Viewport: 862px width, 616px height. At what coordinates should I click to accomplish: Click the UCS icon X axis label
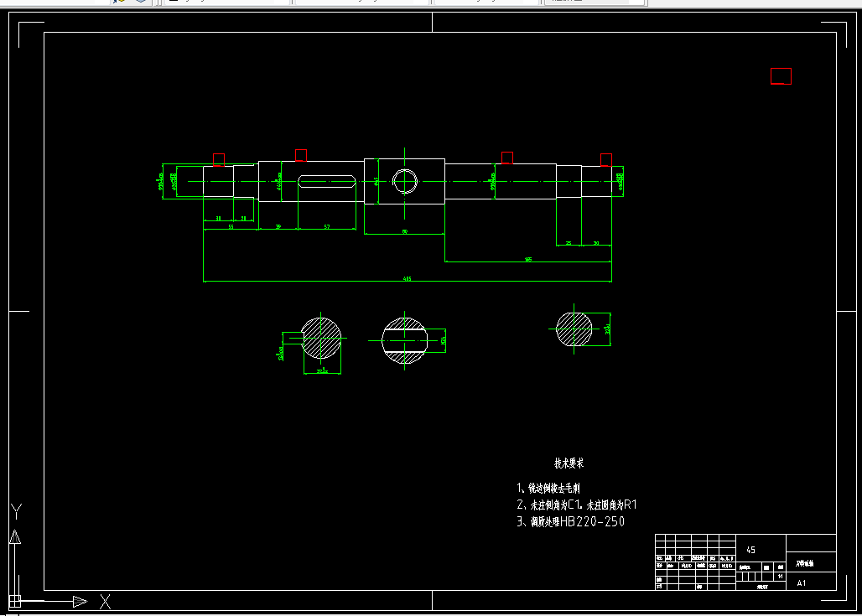(x=106, y=602)
